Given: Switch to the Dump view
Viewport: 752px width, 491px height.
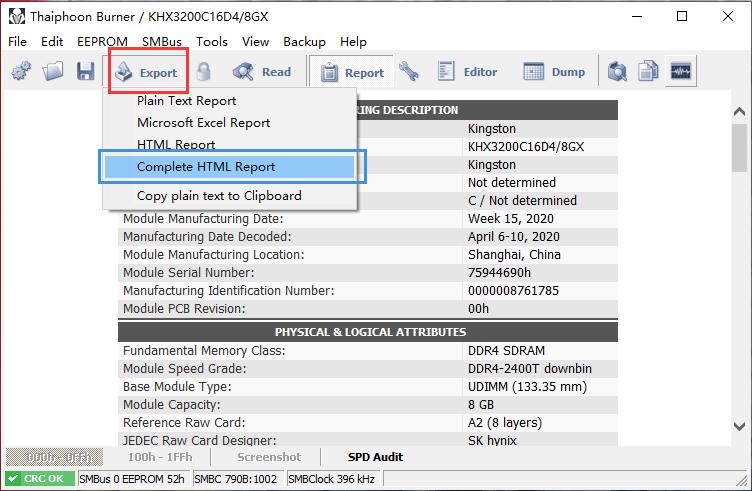Looking at the screenshot, I should (x=555, y=72).
